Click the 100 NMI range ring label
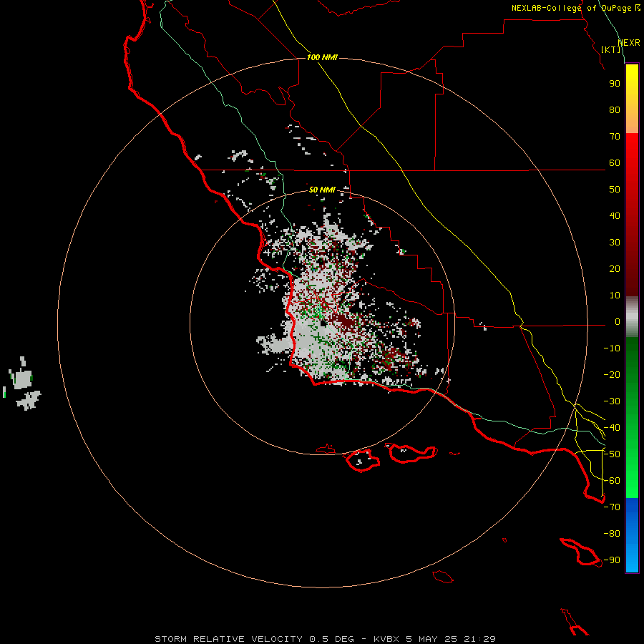The image size is (644, 644). click(322, 57)
